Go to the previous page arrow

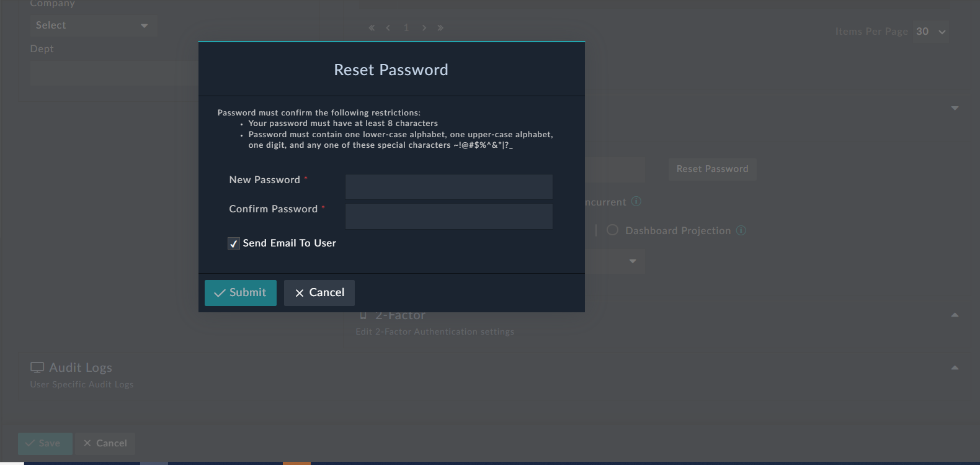[388, 28]
